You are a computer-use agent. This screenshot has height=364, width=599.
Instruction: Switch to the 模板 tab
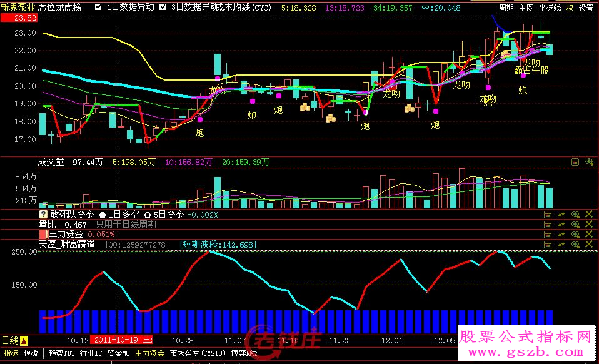pyautogui.click(x=31, y=353)
